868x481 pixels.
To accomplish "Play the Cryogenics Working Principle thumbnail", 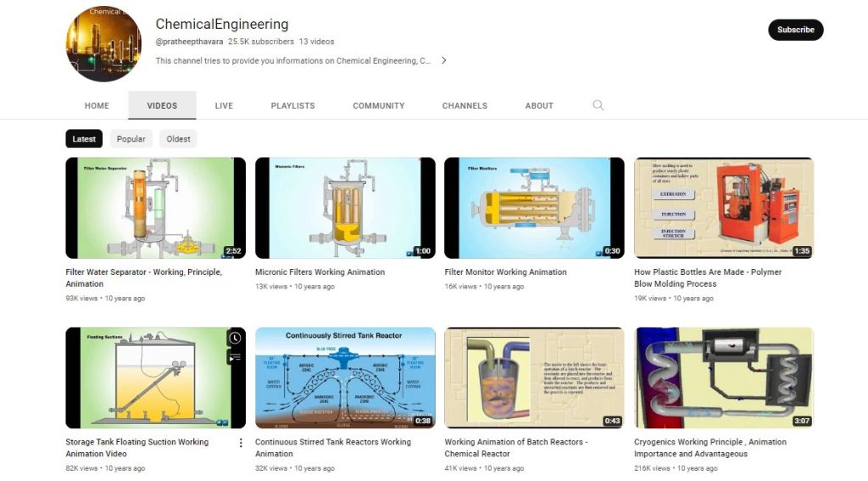I will 724,378.
